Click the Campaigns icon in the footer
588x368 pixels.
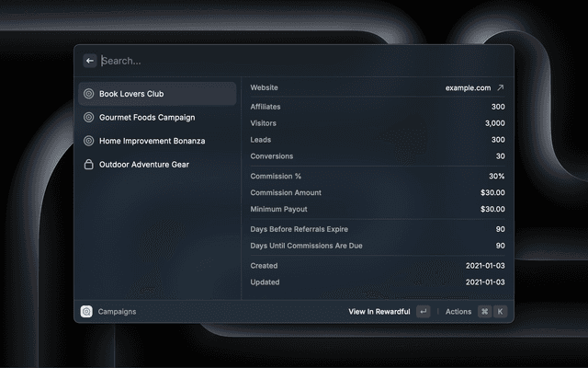pyautogui.click(x=86, y=312)
